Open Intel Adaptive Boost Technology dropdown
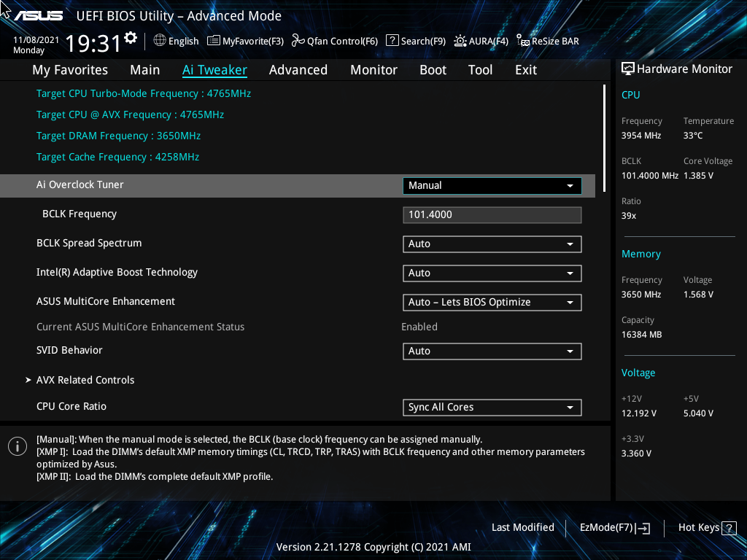 pos(492,273)
